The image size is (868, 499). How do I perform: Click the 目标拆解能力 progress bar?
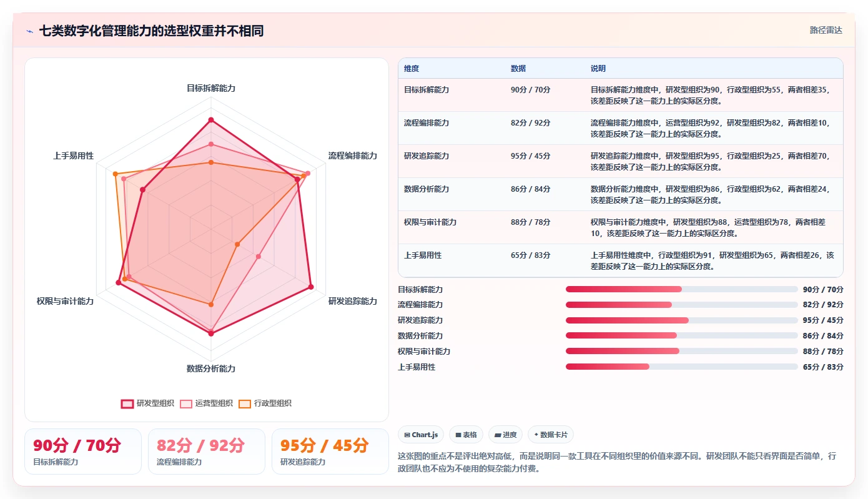click(682, 289)
